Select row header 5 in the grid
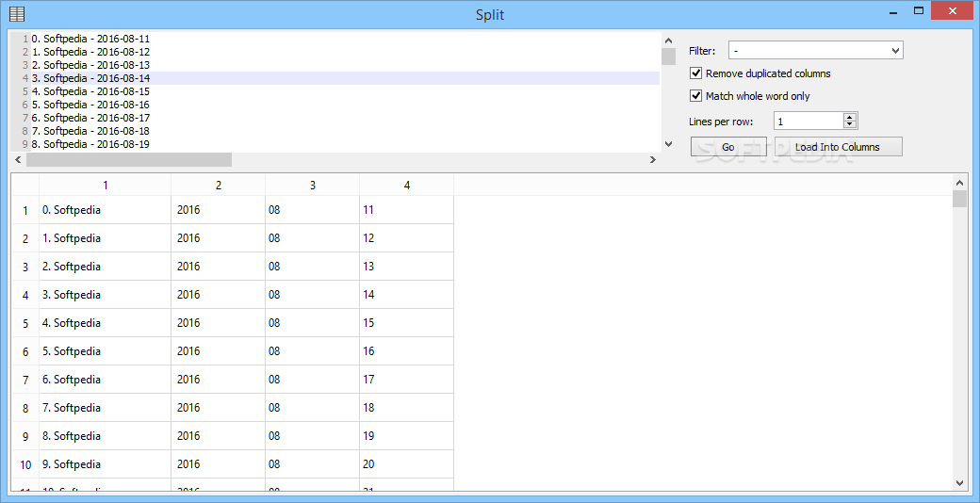Screen dimensions: 980x503 (25, 323)
